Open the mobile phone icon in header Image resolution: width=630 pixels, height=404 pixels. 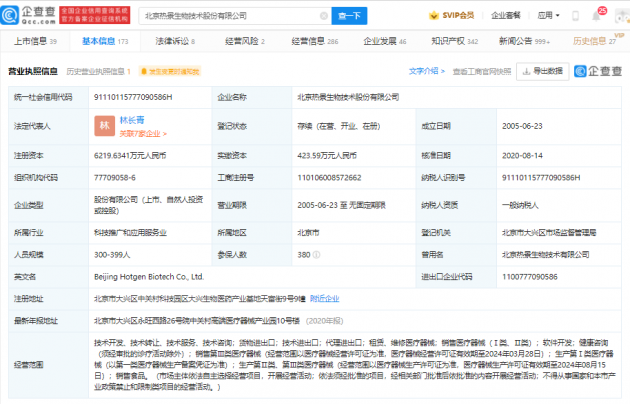coord(575,16)
